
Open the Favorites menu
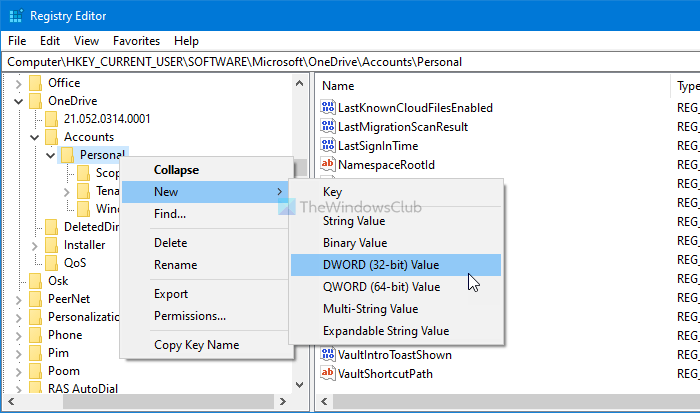pyautogui.click(x=136, y=41)
